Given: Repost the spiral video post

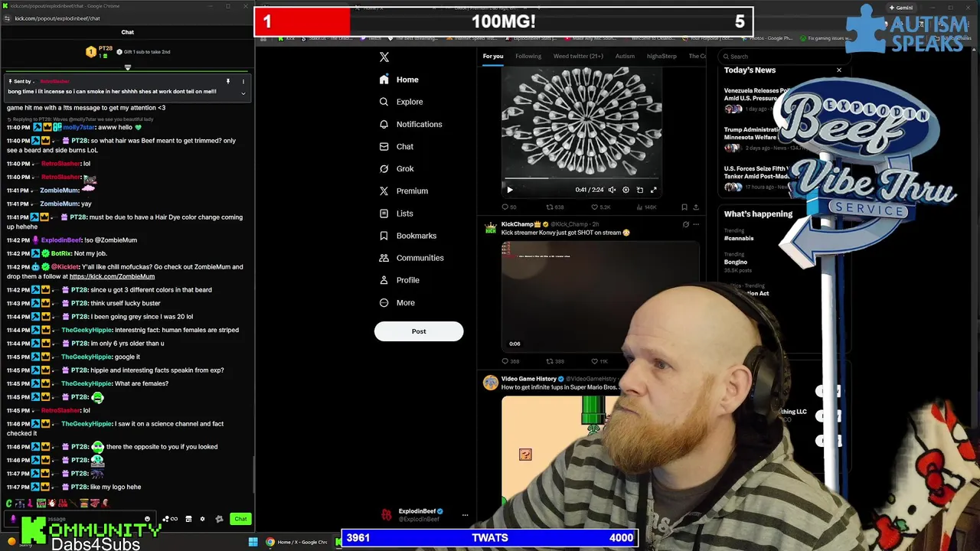Looking at the screenshot, I should [x=554, y=207].
